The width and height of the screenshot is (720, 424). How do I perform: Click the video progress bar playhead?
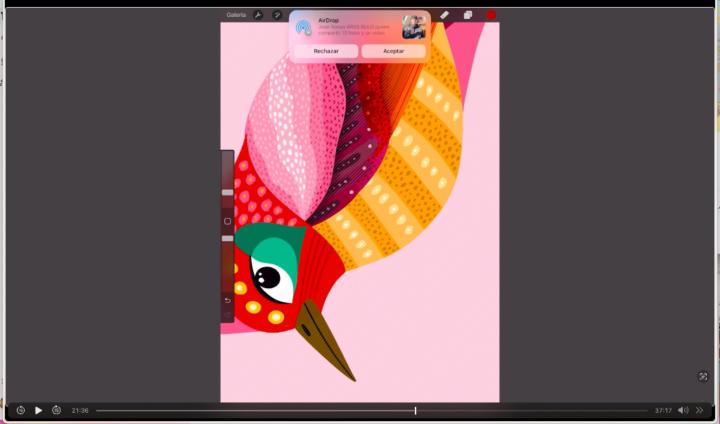click(415, 410)
